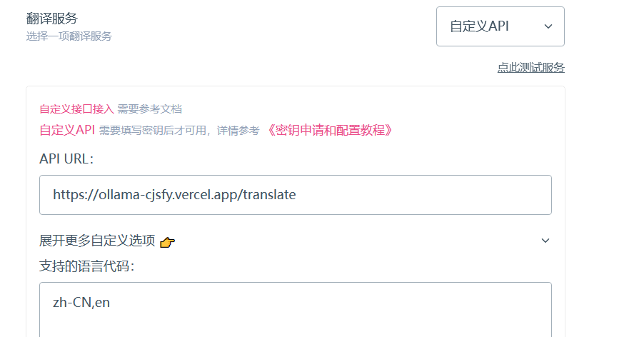Click the API URL: field label
Screen dimensions: 644x337
(66, 159)
